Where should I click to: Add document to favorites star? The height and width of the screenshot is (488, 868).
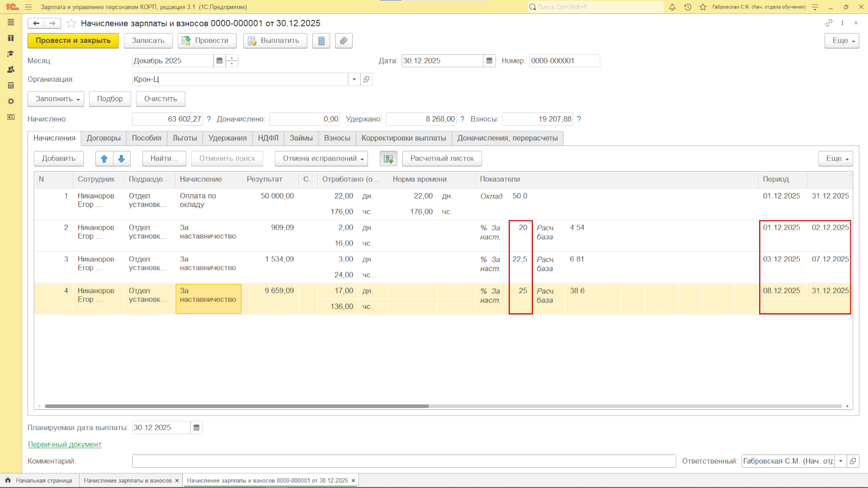tap(72, 23)
